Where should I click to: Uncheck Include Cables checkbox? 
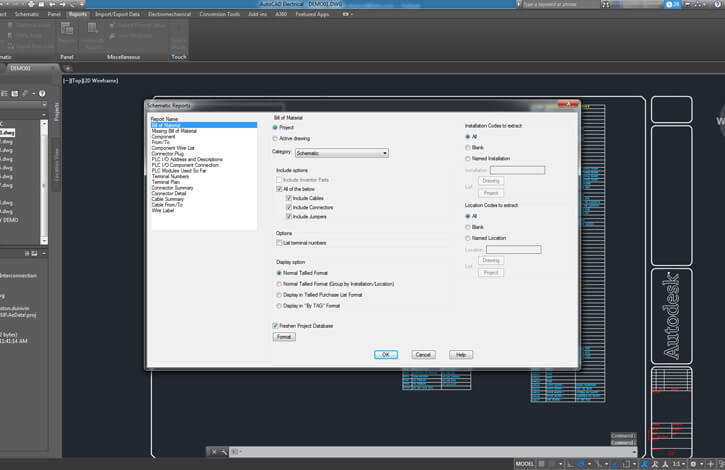pos(289,198)
